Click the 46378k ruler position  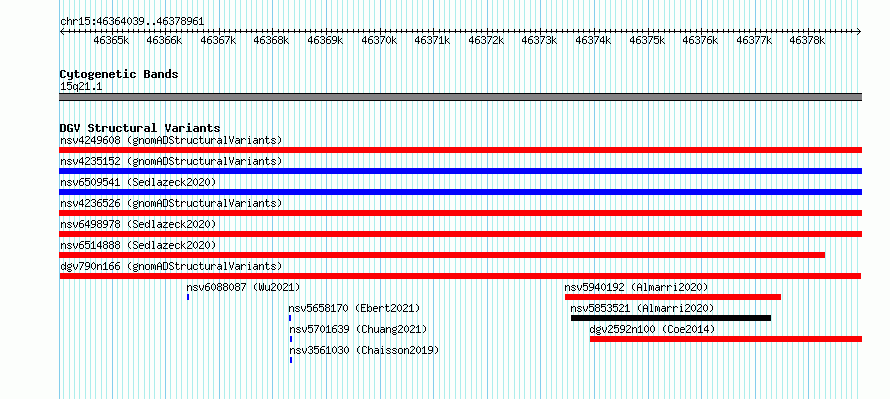tap(807, 40)
